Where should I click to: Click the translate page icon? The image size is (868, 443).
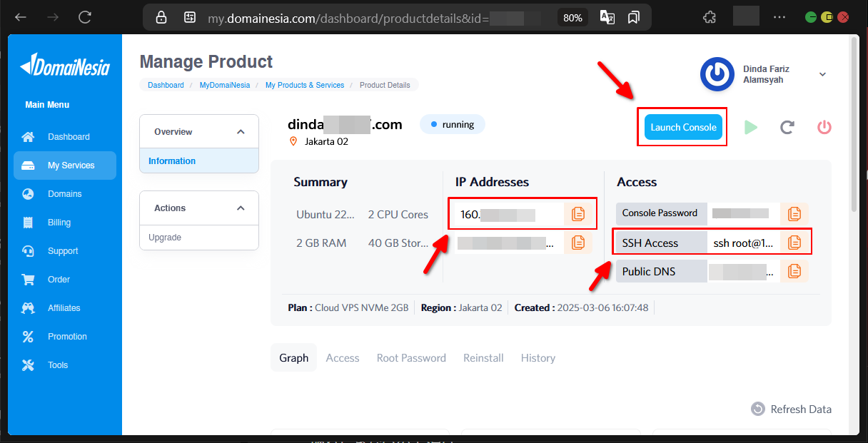pos(607,17)
